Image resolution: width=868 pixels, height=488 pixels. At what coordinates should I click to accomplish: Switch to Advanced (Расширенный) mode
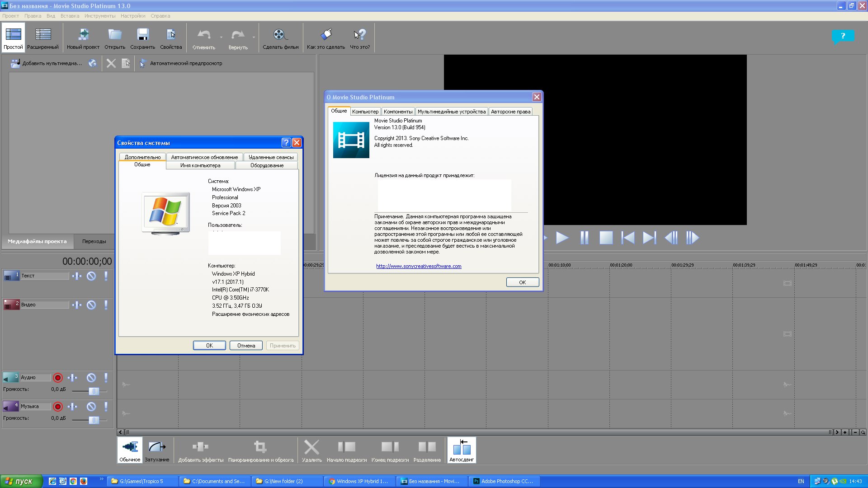coord(43,38)
